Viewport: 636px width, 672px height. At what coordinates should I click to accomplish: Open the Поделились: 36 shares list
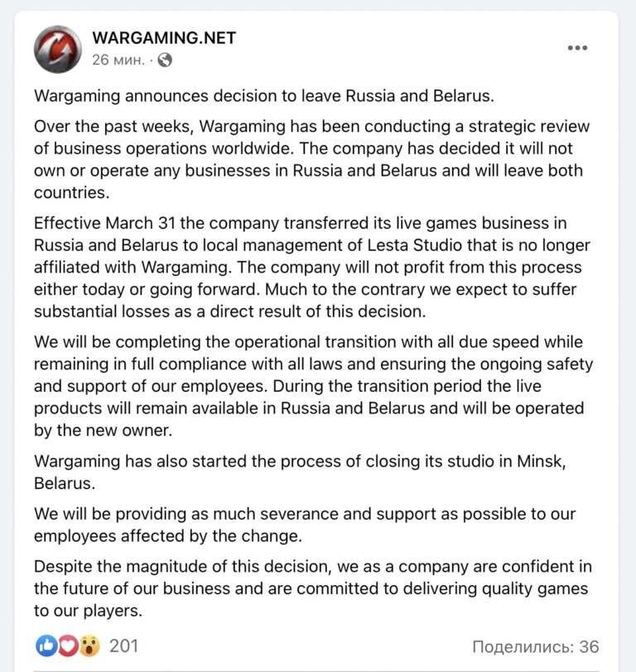(x=535, y=646)
